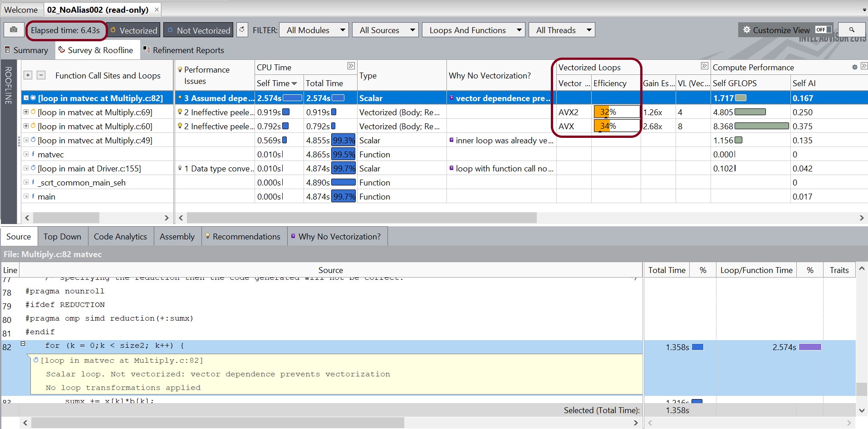Toggle the Customize View switch on
Viewport: 868px width, 429px height.
tap(823, 30)
